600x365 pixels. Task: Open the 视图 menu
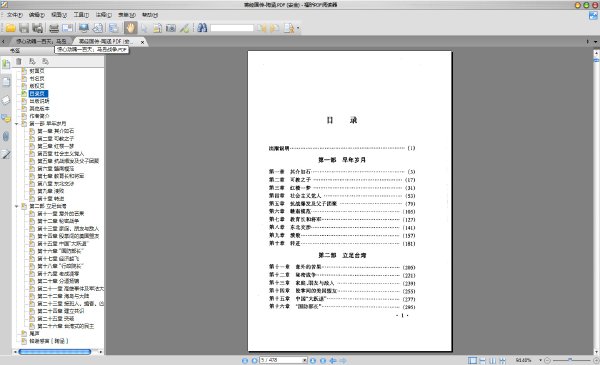(59, 15)
